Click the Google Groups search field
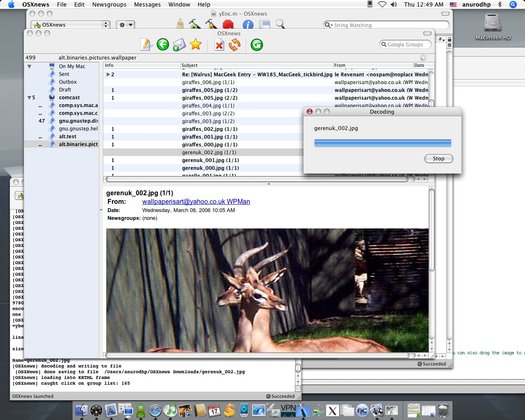Image resolution: width=525 pixels, height=420 pixels. pos(405,44)
